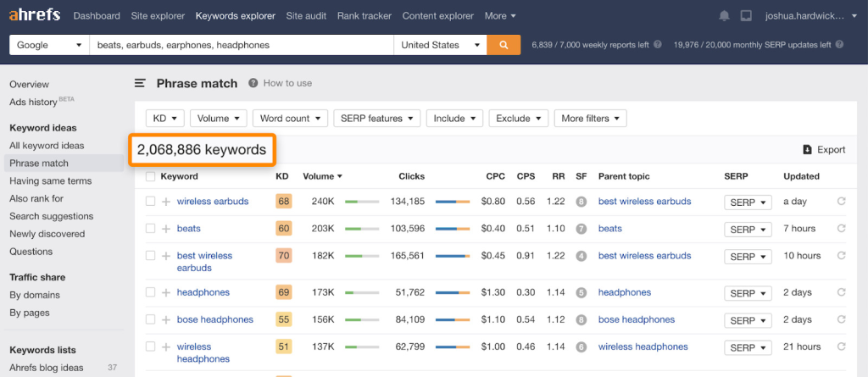Expand the United States country dropdown

(441, 45)
